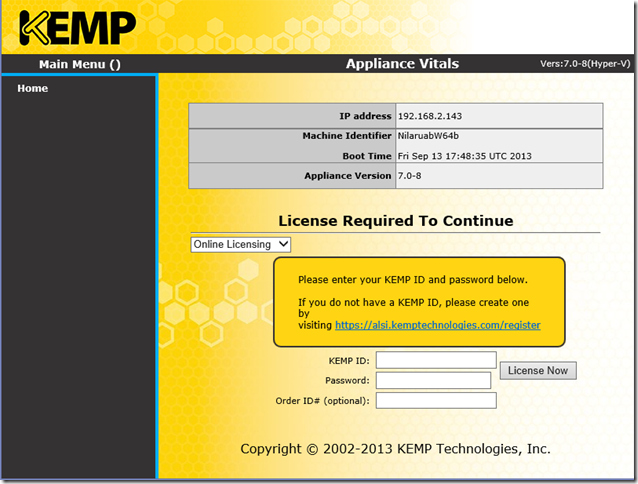Click the License Now button

coord(538,371)
